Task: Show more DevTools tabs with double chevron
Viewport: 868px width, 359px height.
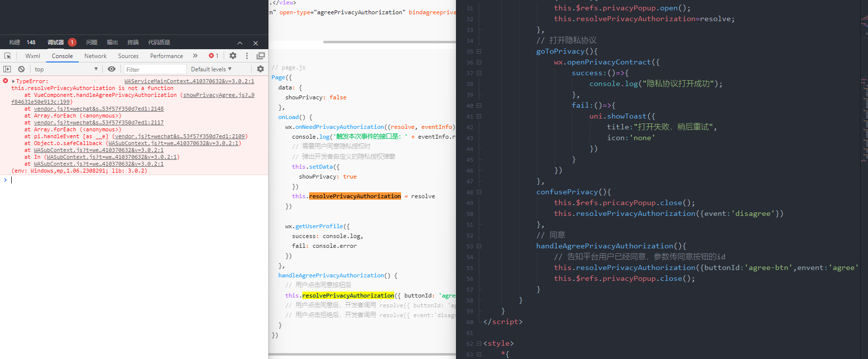Action: (x=195, y=56)
